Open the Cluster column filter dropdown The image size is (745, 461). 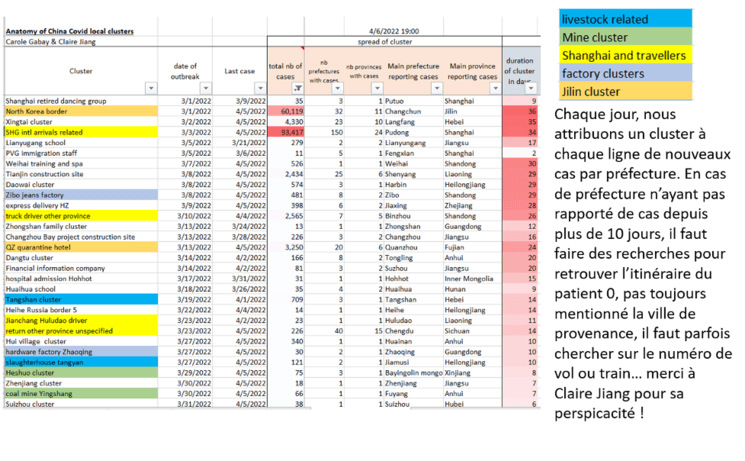[x=150, y=89]
